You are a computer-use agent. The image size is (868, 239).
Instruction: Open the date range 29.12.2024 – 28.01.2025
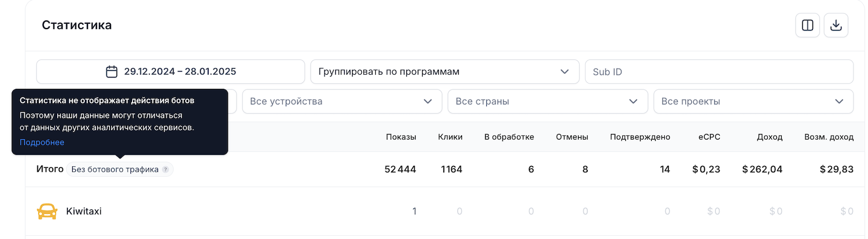tap(170, 72)
